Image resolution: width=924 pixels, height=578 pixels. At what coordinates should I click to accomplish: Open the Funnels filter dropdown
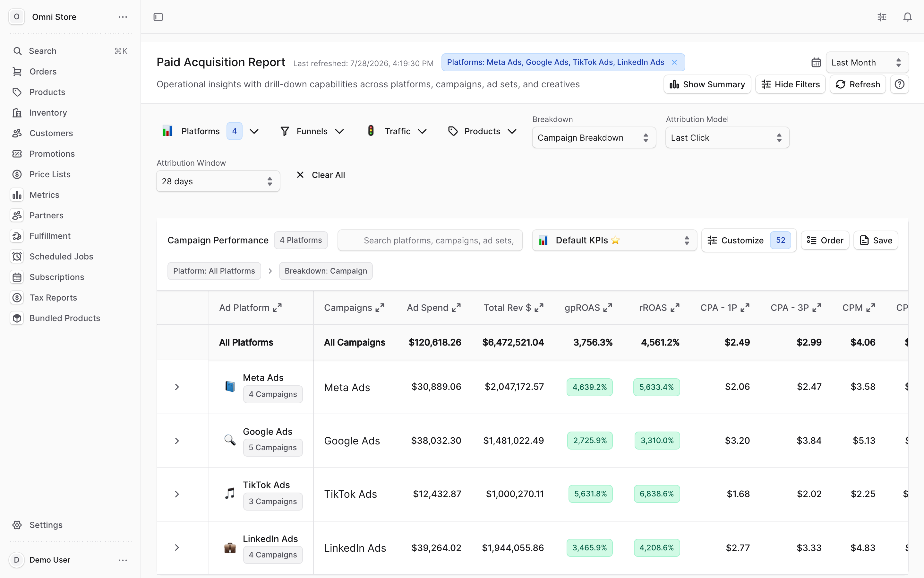point(312,131)
